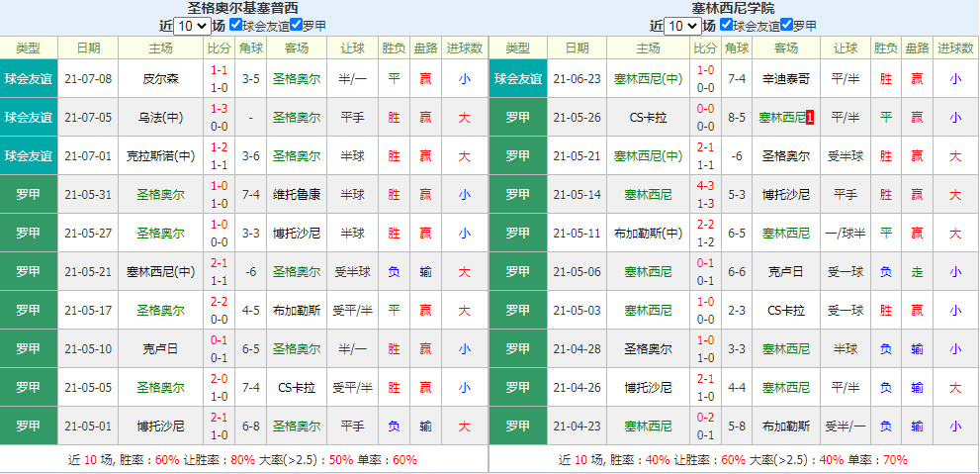The height and width of the screenshot is (474, 980).
Task: Toggle 罗甲 checkbox under 圣格奥尔基塞普西
Action: (296, 25)
